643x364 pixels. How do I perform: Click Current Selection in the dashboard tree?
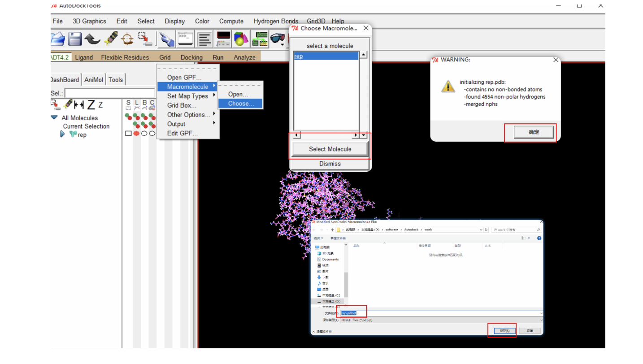click(x=86, y=126)
